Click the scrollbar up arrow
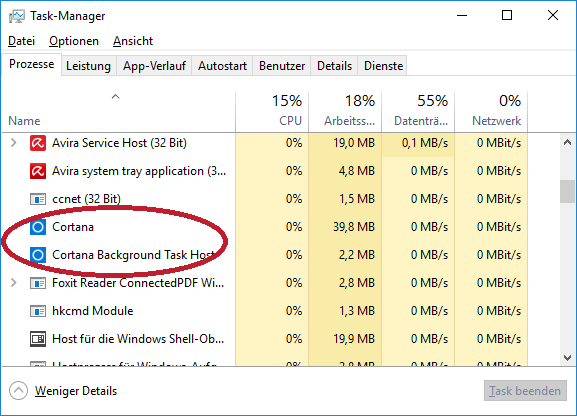Screen dimensions: 577x416 567,142
